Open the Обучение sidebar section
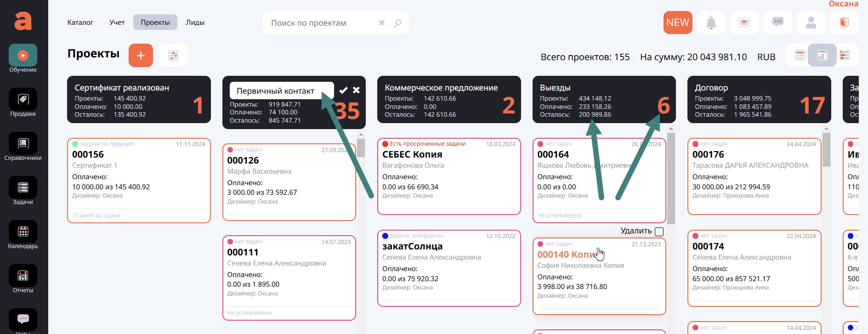 23,56
